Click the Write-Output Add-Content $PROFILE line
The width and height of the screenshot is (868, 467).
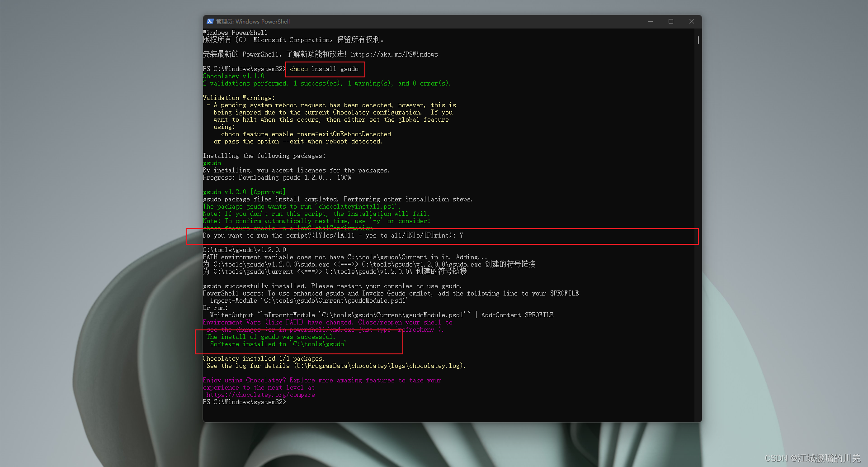[x=382, y=315]
